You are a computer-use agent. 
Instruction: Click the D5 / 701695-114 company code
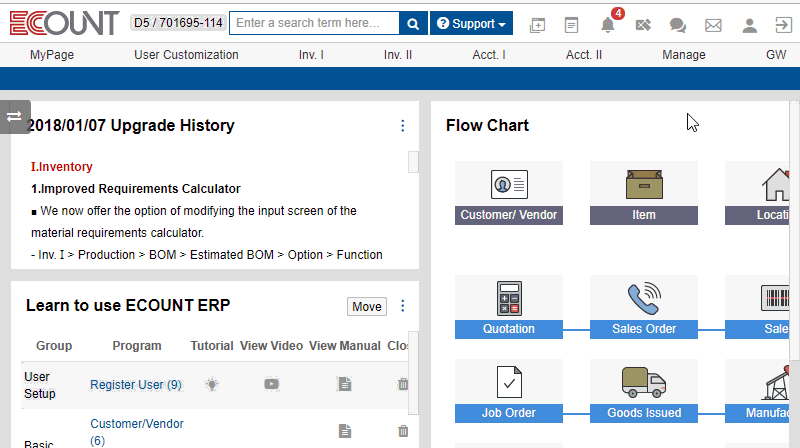pos(178,23)
